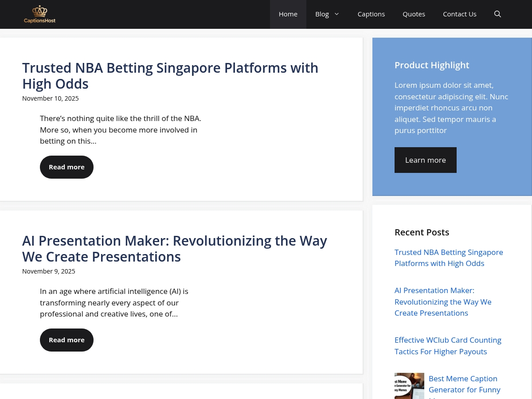532x399 pixels.
Task: Open the AI Presentation Maker post title
Action: [x=175, y=249]
